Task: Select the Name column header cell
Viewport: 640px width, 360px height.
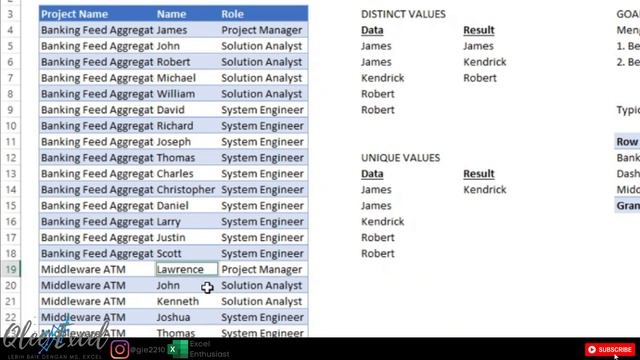Action: [x=187, y=14]
